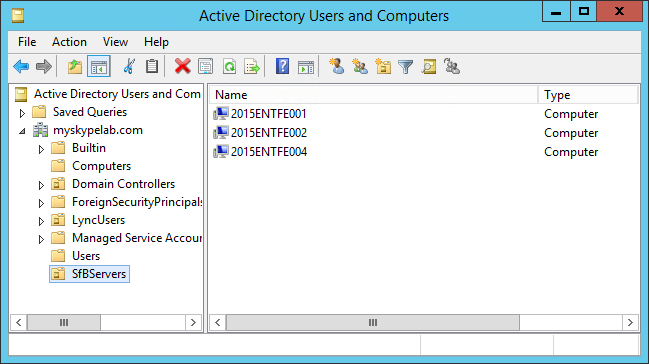Expand the LyncUsers OU
649x364 pixels.
pos(41,221)
